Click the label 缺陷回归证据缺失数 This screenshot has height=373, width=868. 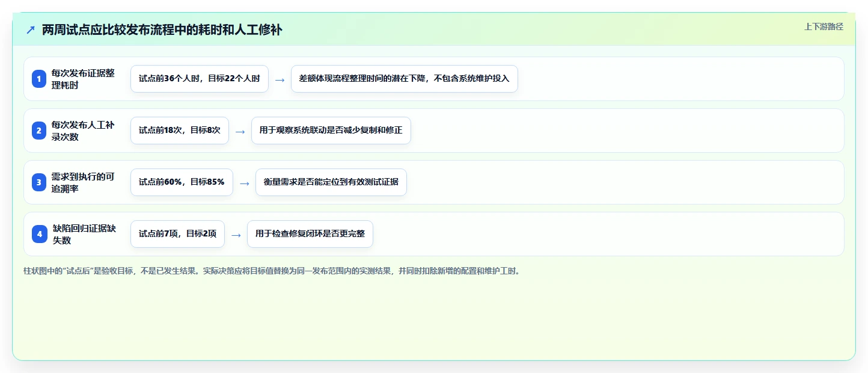(x=84, y=234)
